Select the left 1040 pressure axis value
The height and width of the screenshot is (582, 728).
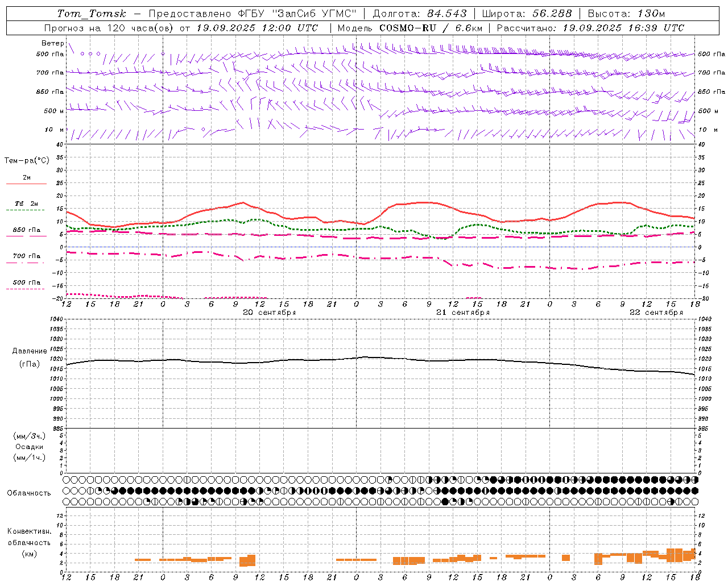(57, 319)
